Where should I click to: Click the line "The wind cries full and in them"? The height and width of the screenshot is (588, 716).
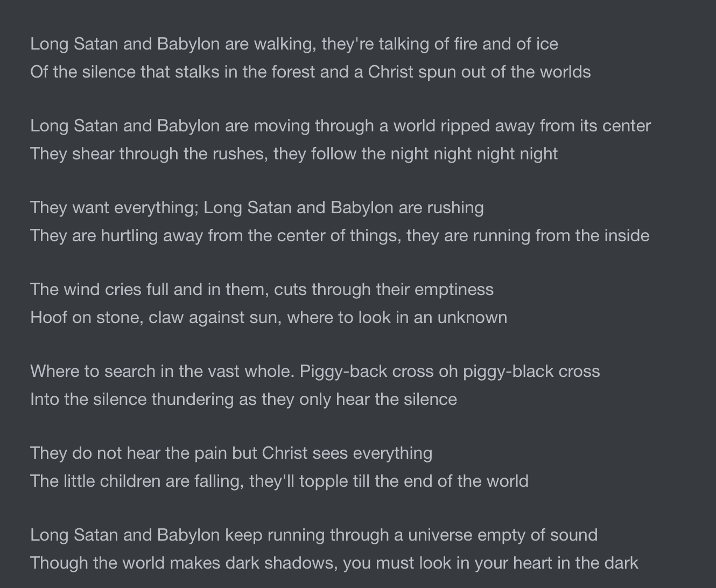tap(262, 289)
